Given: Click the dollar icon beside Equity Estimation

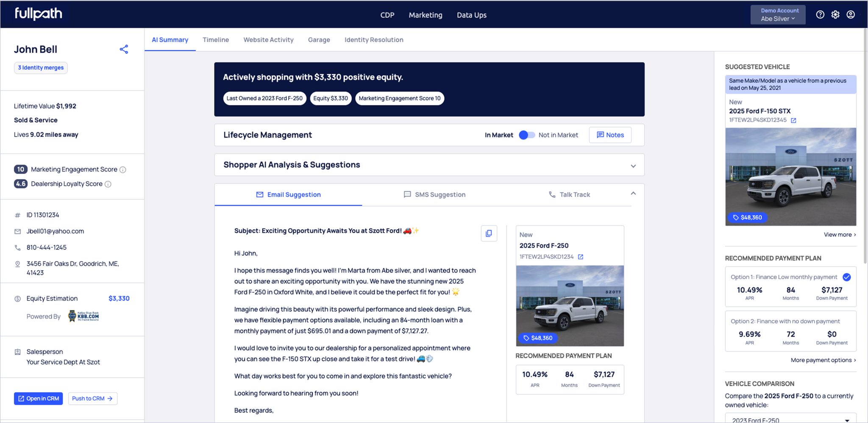Looking at the screenshot, I should (x=18, y=299).
